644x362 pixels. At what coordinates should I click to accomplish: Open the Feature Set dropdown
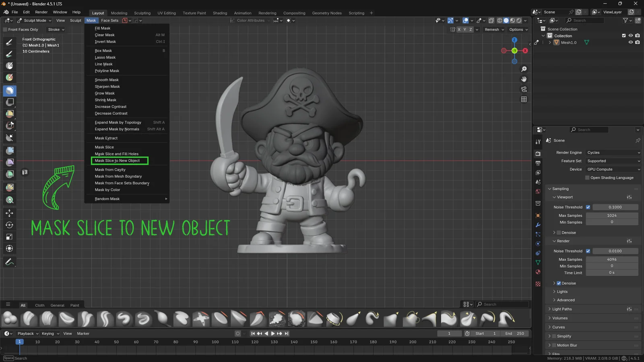click(613, 161)
